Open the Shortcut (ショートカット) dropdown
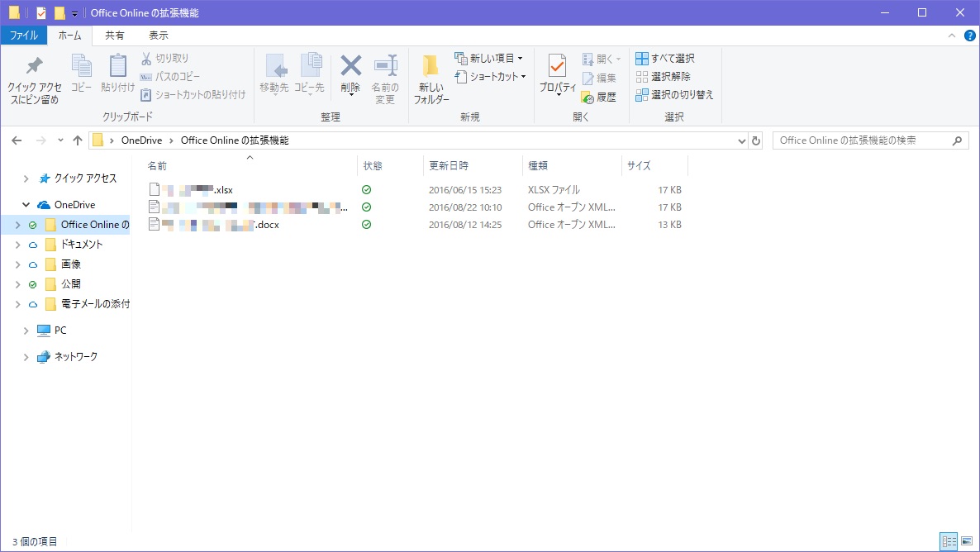This screenshot has width=980, height=552. tap(491, 76)
